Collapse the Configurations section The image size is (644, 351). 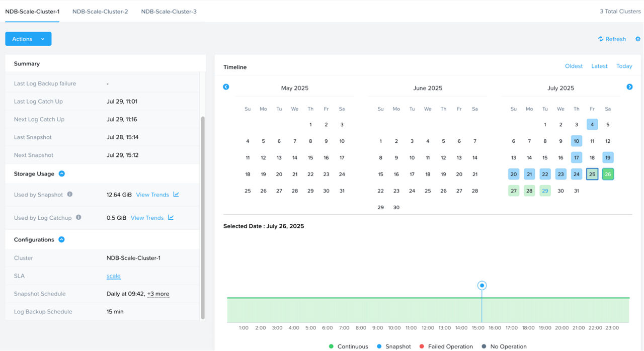coord(61,239)
